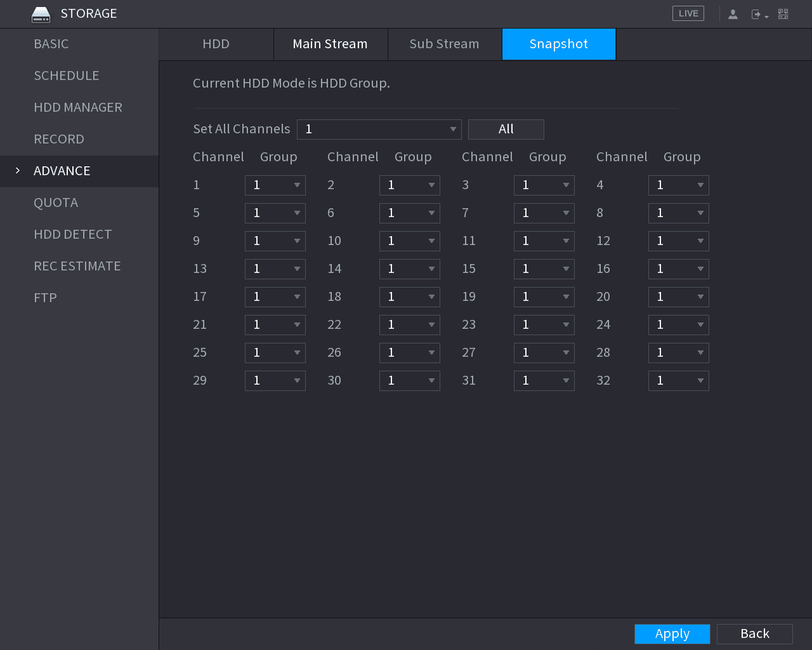The height and width of the screenshot is (650, 812).
Task: Pick group for channel 16
Action: tap(679, 269)
